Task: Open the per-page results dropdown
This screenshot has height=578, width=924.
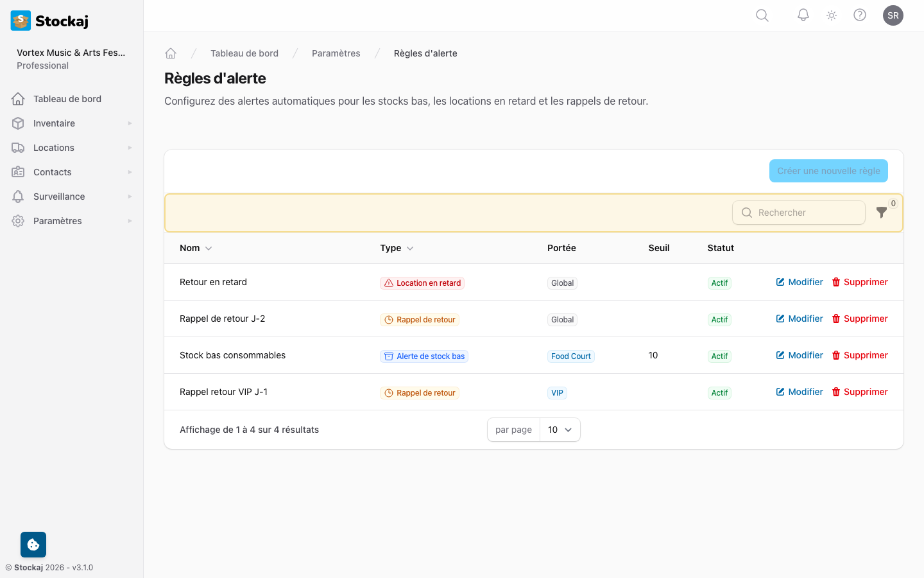Action: 560,430
